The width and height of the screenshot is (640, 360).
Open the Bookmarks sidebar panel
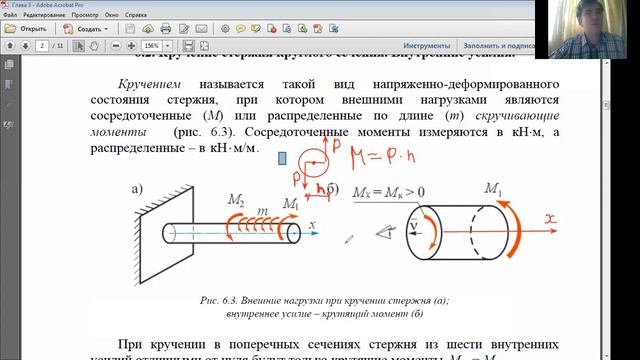[x=8, y=84]
